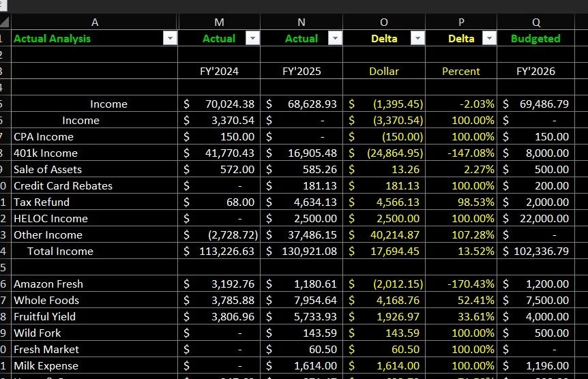Viewport: 588px width, 379px height.
Task: Select the -170.43% percent cell
Action: [461, 284]
